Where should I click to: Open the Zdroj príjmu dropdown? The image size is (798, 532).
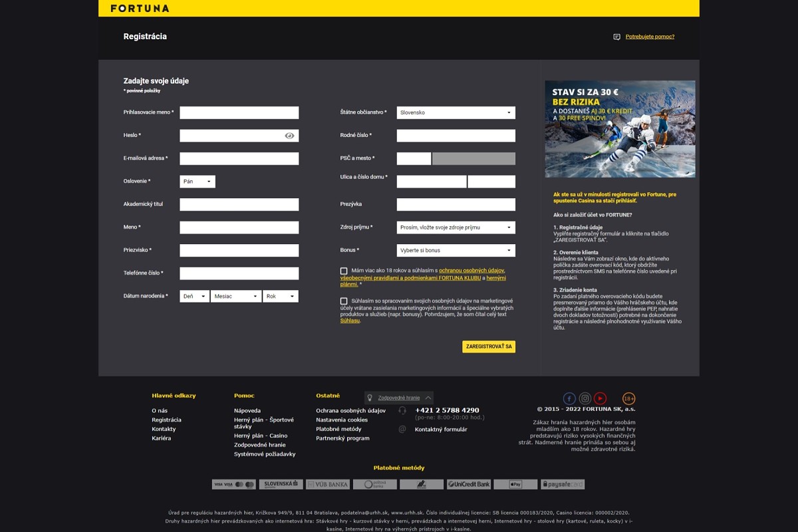click(456, 227)
